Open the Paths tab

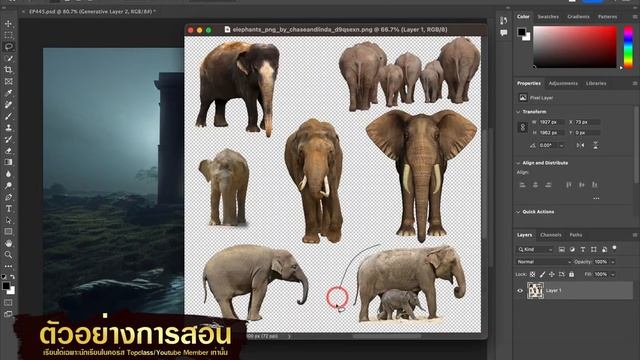point(576,235)
